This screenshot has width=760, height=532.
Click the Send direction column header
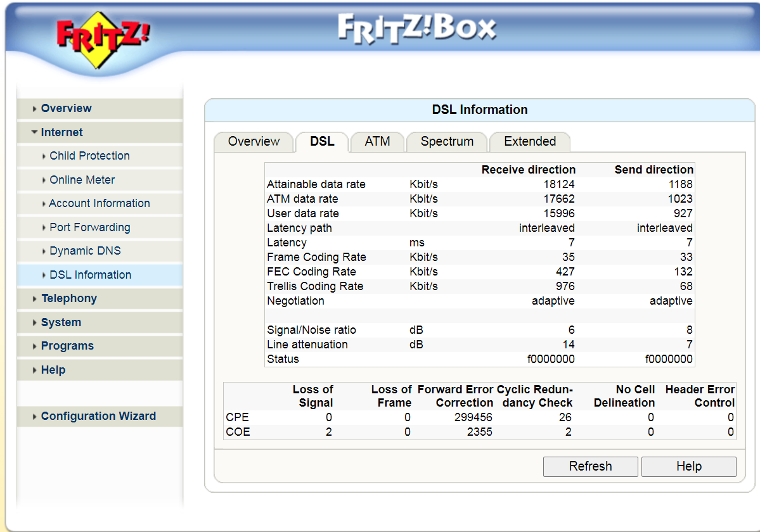point(654,170)
